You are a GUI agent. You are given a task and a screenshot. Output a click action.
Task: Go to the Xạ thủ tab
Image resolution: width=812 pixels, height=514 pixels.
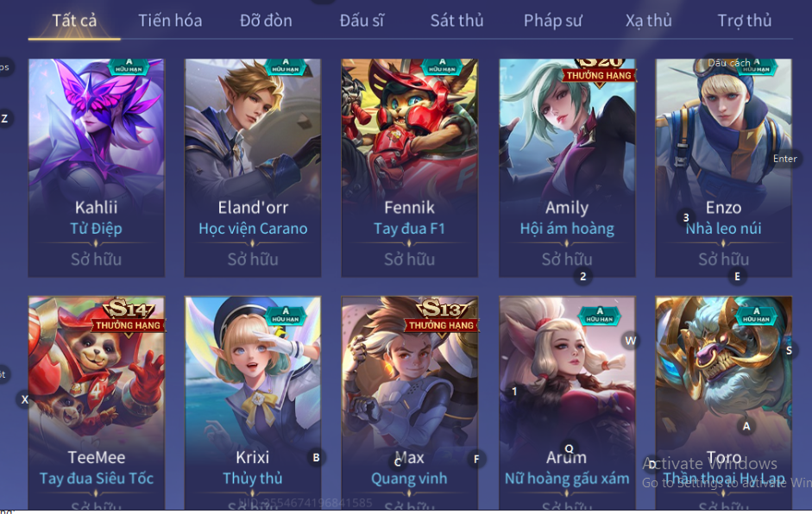648,21
